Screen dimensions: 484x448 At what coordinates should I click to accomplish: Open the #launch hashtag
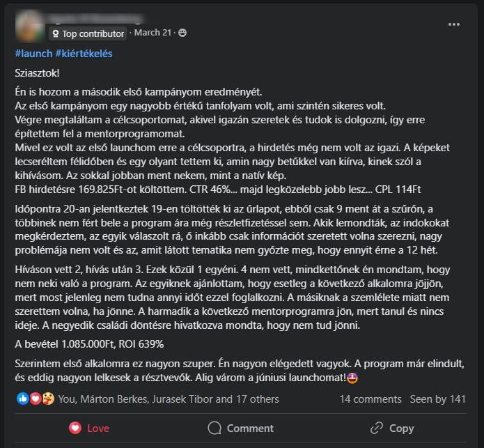click(33, 54)
